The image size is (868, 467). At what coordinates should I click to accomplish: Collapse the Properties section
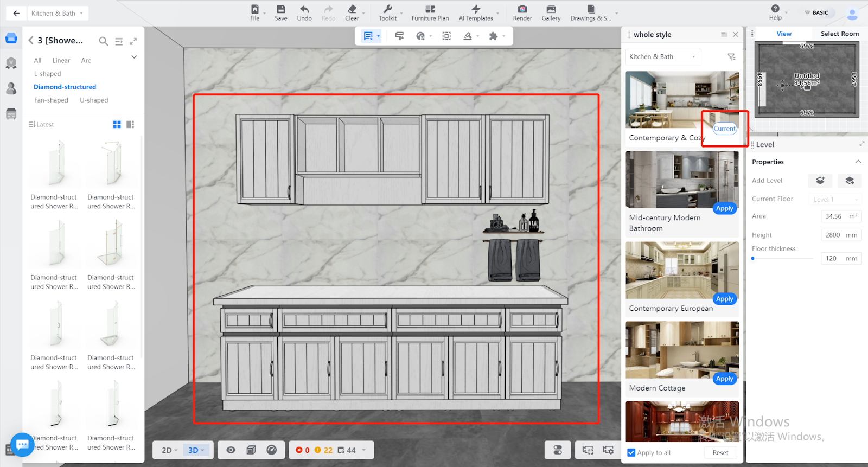pos(858,162)
